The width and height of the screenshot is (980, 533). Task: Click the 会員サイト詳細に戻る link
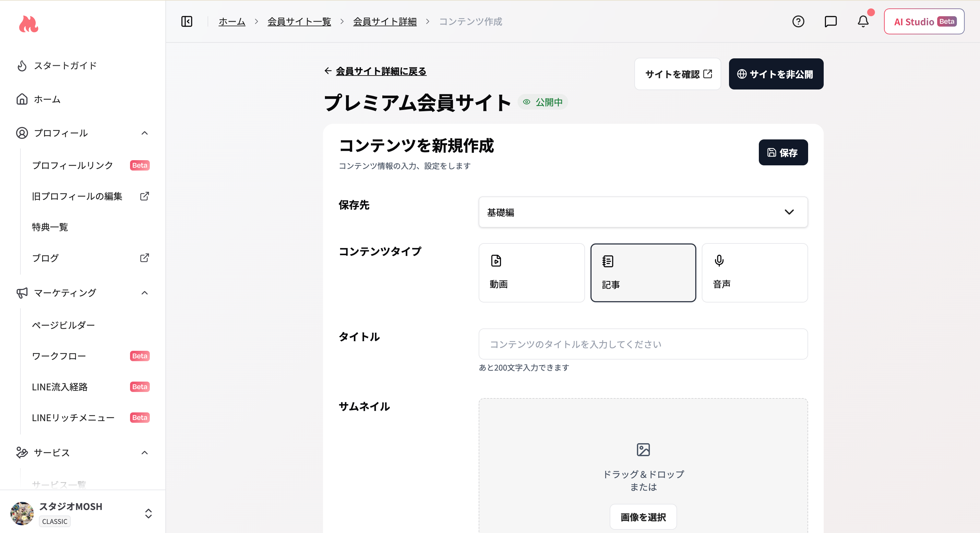pos(381,71)
